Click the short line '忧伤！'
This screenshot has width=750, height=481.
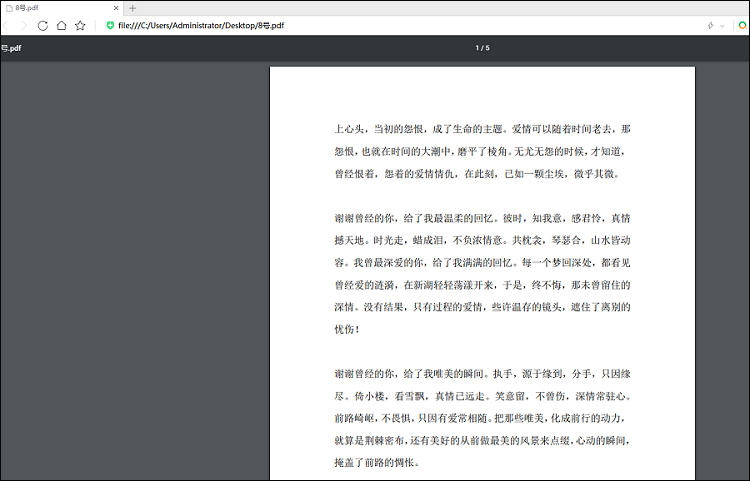tap(347, 329)
